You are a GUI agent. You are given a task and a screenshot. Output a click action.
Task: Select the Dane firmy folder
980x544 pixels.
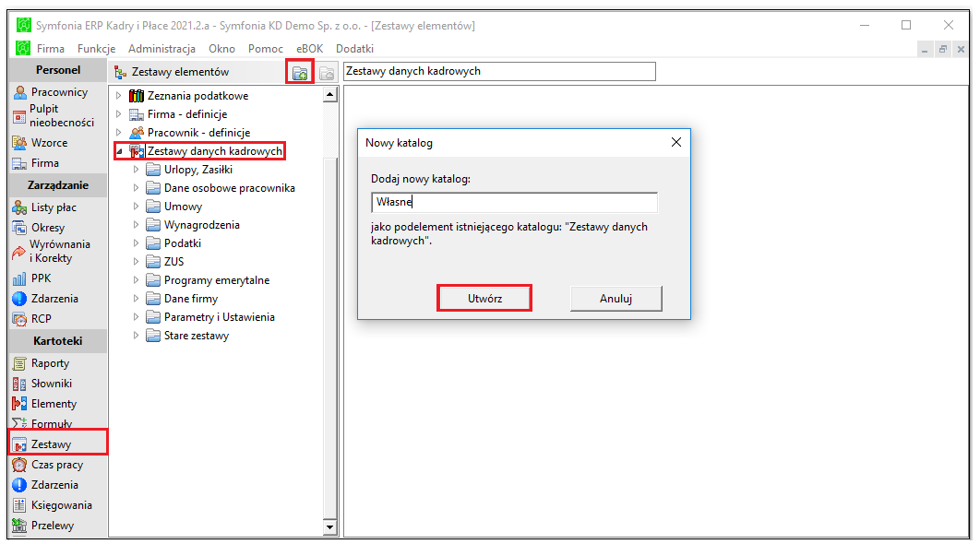(x=191, y=299)
